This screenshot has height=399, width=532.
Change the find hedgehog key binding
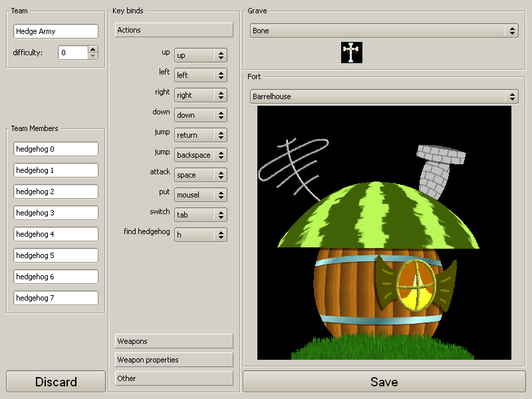tap(200, 235)
